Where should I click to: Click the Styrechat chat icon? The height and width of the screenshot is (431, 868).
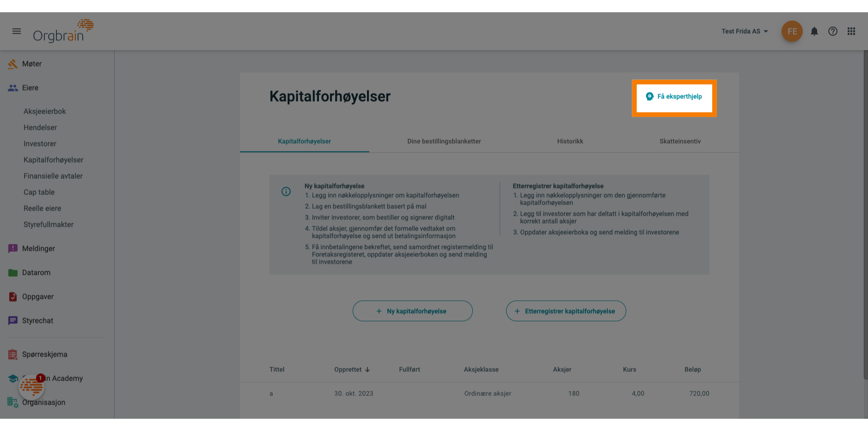point(13,321)
